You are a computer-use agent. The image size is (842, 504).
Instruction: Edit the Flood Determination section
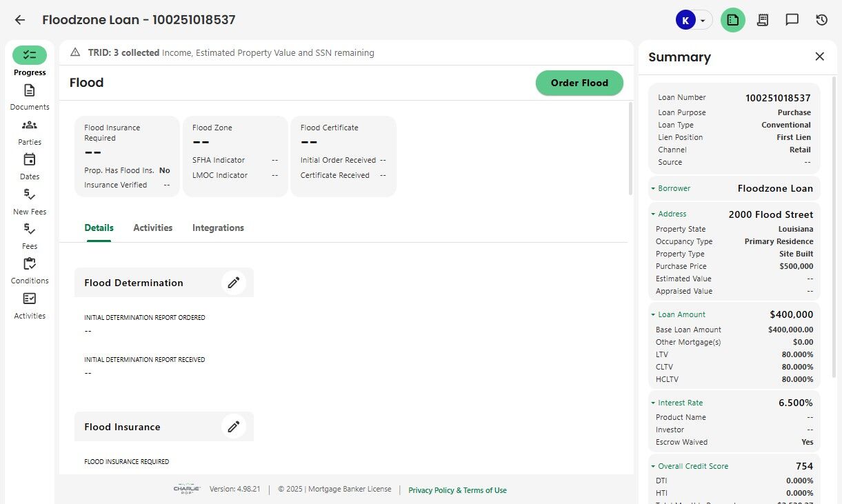234,283
